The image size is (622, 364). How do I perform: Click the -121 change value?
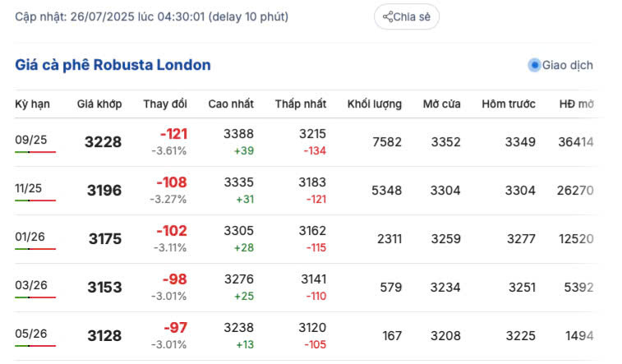[x=173, y=134]
